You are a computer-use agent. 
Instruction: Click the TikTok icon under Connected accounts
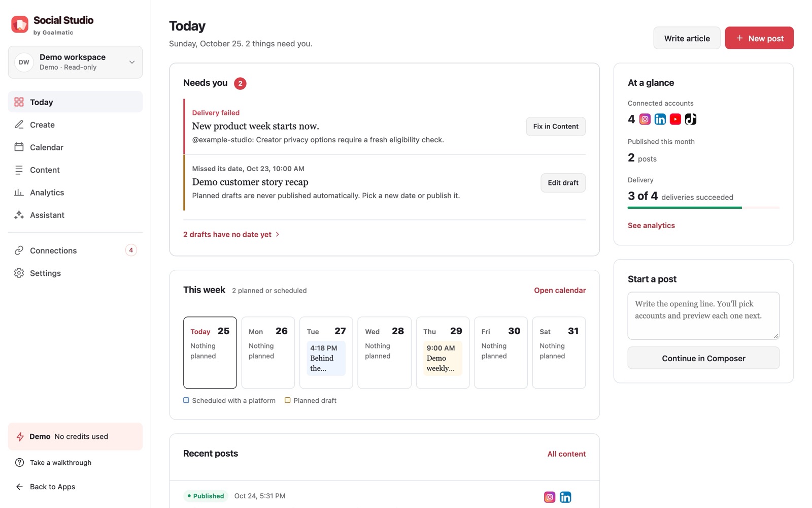[690, 119]
